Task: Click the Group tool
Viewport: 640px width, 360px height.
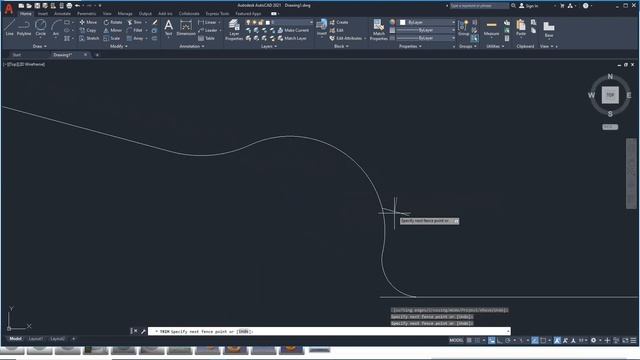Action: tap(463, 28)
